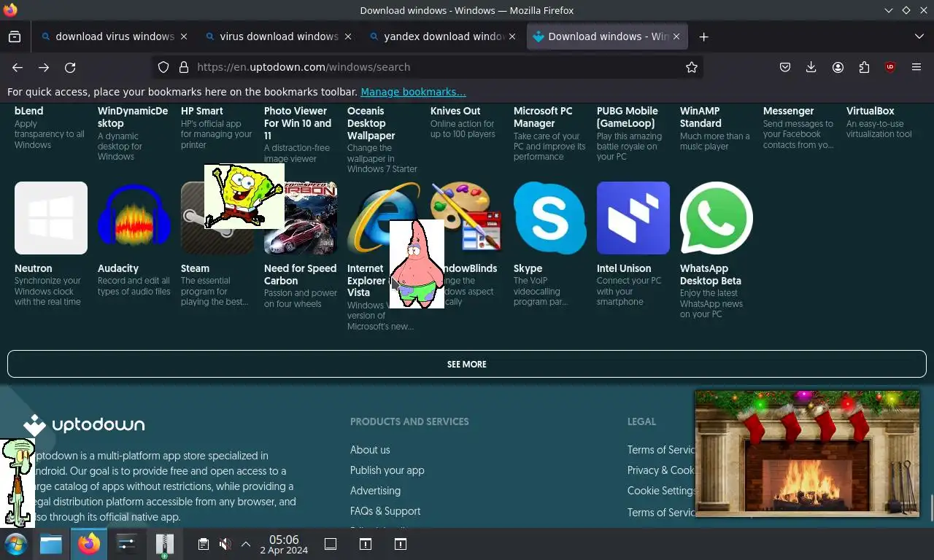
Task: Open the Knives Out app title
Action: (455, 111)
